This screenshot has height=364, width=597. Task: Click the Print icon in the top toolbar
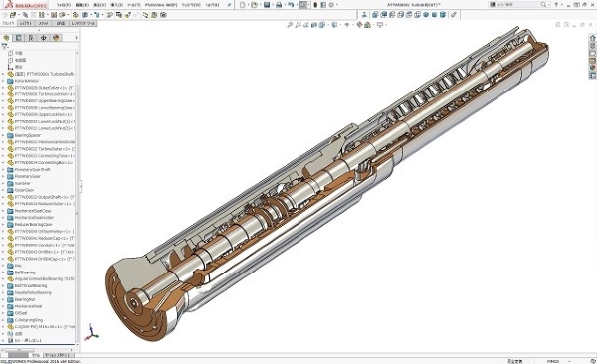(279, 5)
